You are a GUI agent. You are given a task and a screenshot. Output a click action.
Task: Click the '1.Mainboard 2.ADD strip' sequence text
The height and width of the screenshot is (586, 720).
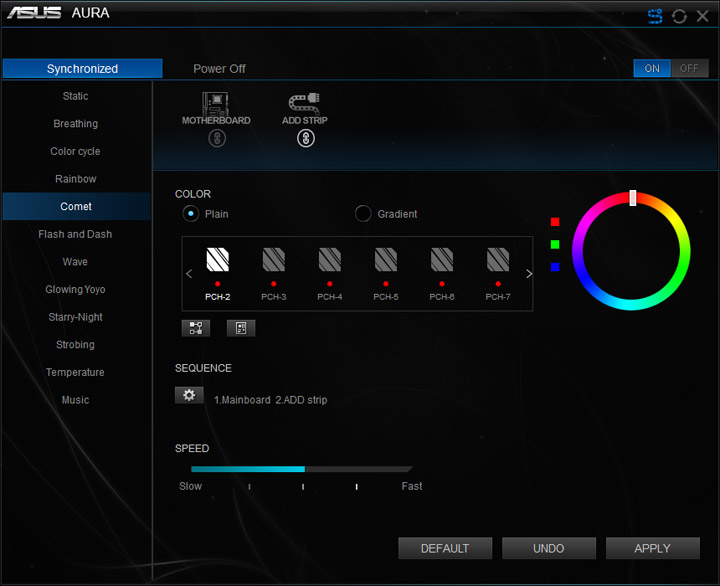(x=270, y=400)
